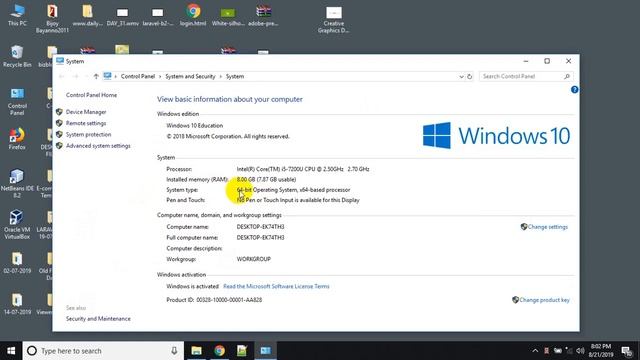The image size is (640, 360).
Task: Select Control Panel desktop icon
Action: pyautogui.click(x=17, y=102)
